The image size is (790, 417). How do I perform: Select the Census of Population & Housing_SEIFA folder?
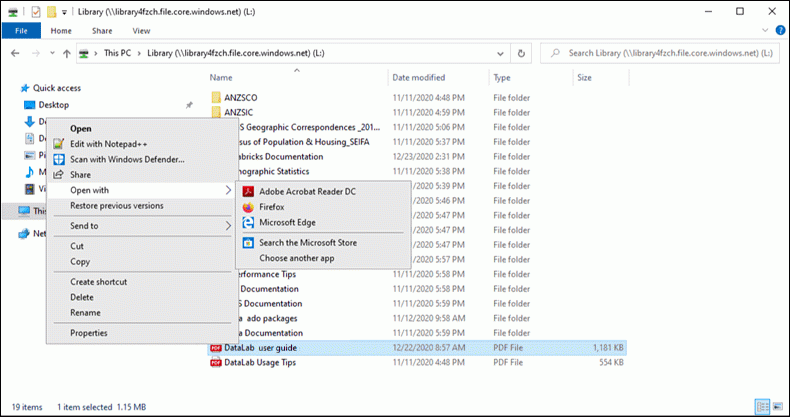click(x=302, y=142)
